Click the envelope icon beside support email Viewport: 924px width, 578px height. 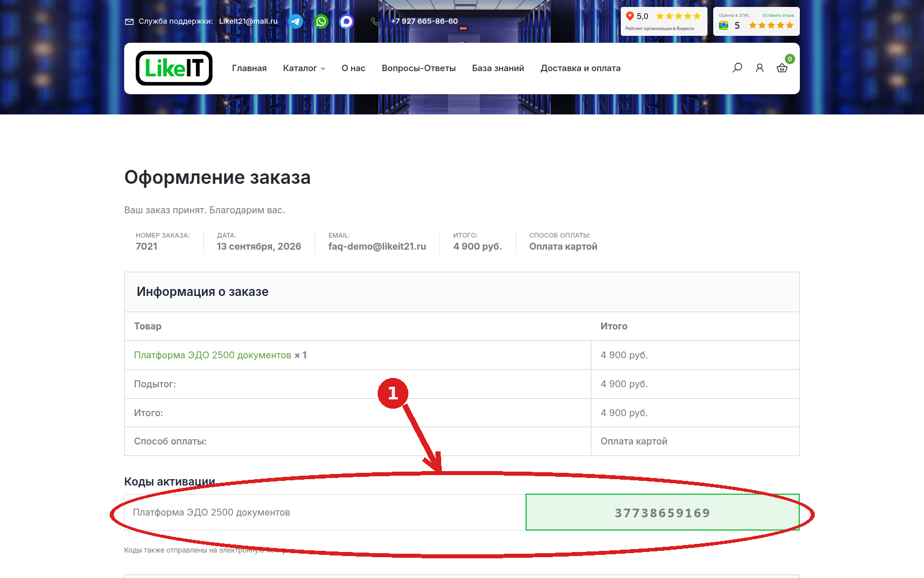[129, 21]
